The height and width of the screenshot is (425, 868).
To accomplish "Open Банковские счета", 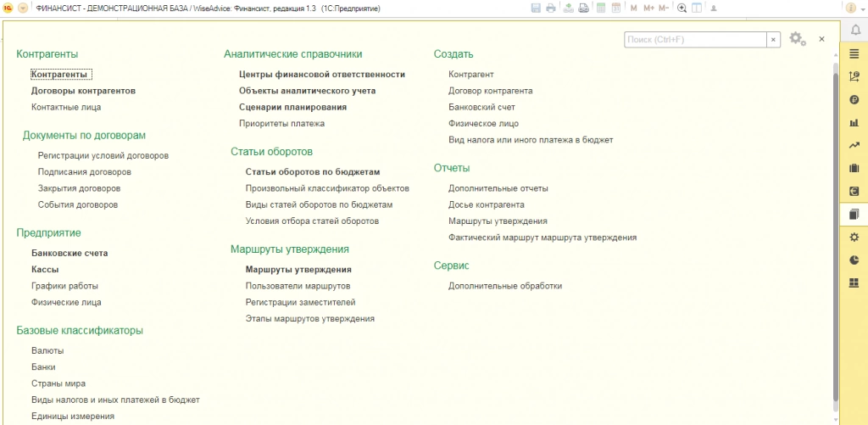I will [70, 254].
